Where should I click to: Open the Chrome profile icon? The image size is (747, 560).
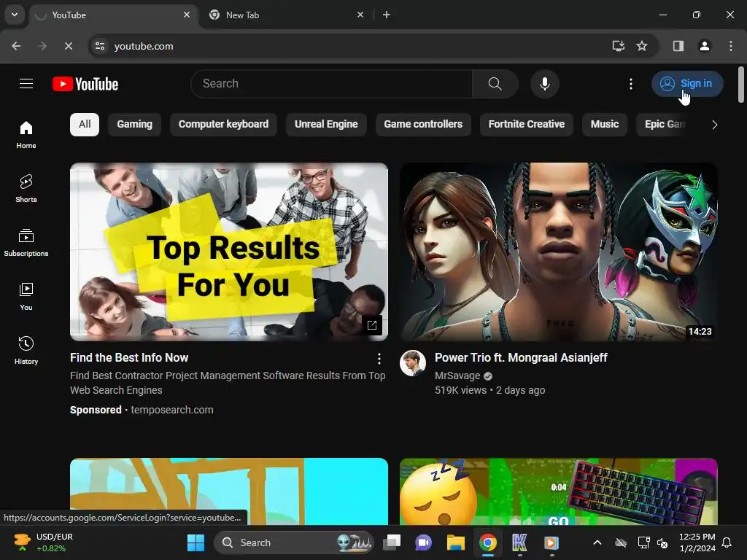point(704,46)
